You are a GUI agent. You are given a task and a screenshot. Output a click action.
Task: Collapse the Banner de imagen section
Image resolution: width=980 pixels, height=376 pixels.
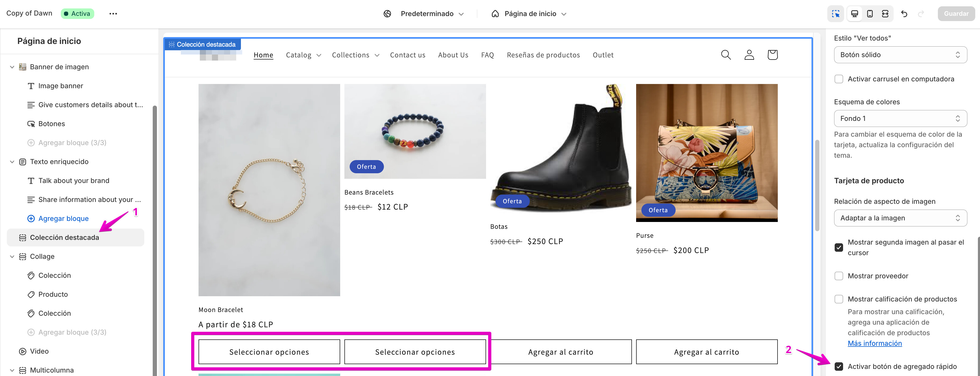(x=12, y=67)
